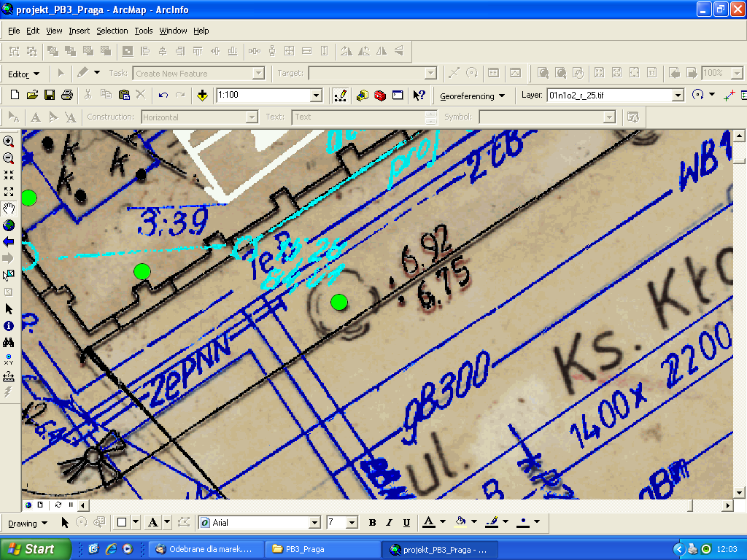Open the text tool dropdown arrow
Viewport: 747px width, 560px height.
[167, 522]
